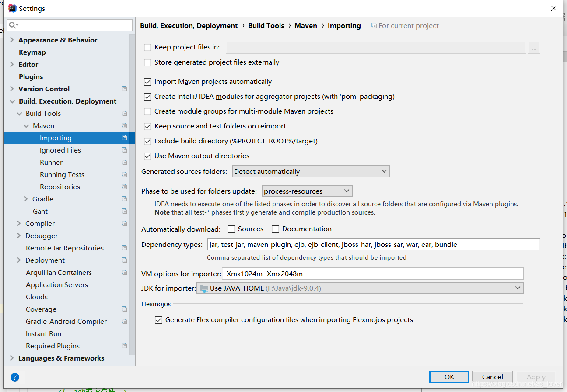Click the project-level icon beside Arquillian Containers

[x=124, y=272]
